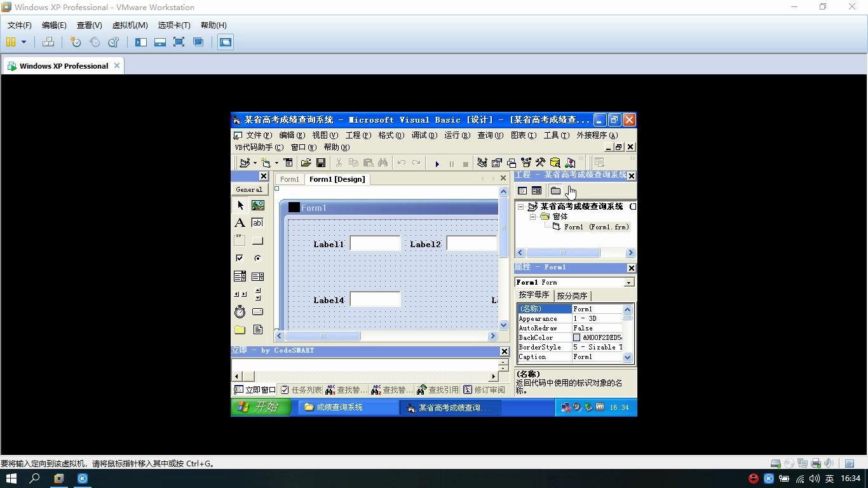Select the PictureBox tool in the toolbox
Image resolution: width=868 pixels, height=488 pixels.
click(x=258, y=205)
